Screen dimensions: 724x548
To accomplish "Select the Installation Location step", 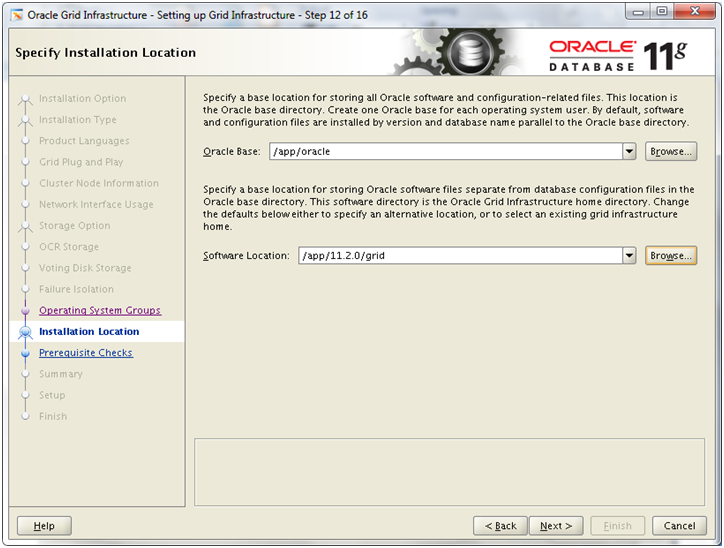I will tap(89, 331).
